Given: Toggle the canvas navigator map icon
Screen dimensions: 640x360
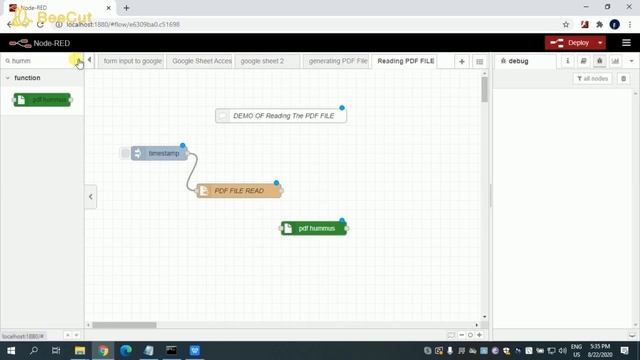Looking at the screenshot, I should point(451,335).
